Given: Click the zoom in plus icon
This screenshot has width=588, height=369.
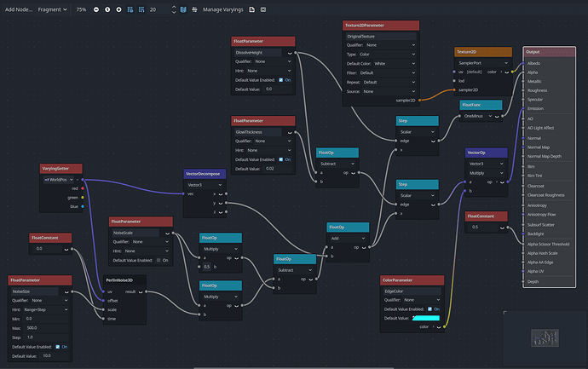Looking at the screenshot, I should (118, 9).
